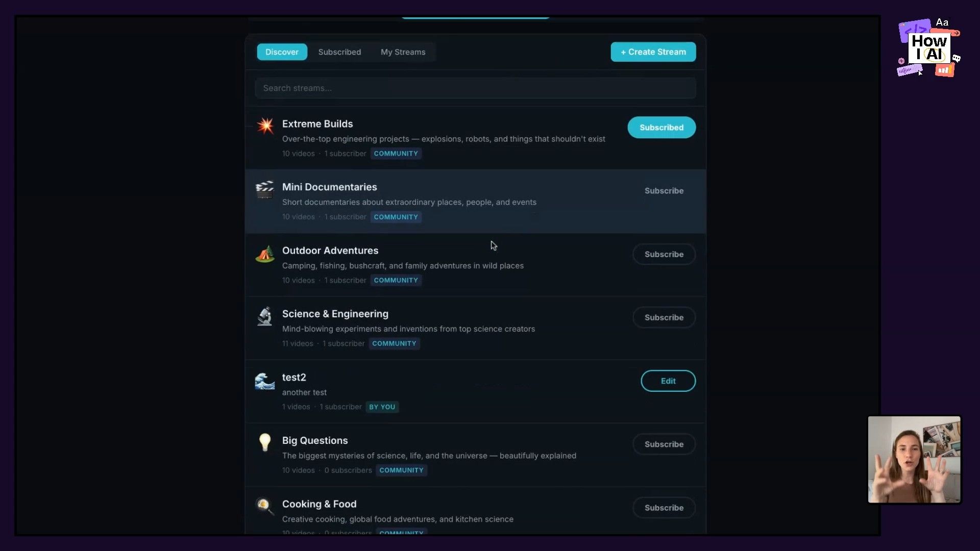Image resolution: width=980 pixels, height=551 pixels.
Task: Open the Science & Engineering title
Action: (x=335, y=314)
